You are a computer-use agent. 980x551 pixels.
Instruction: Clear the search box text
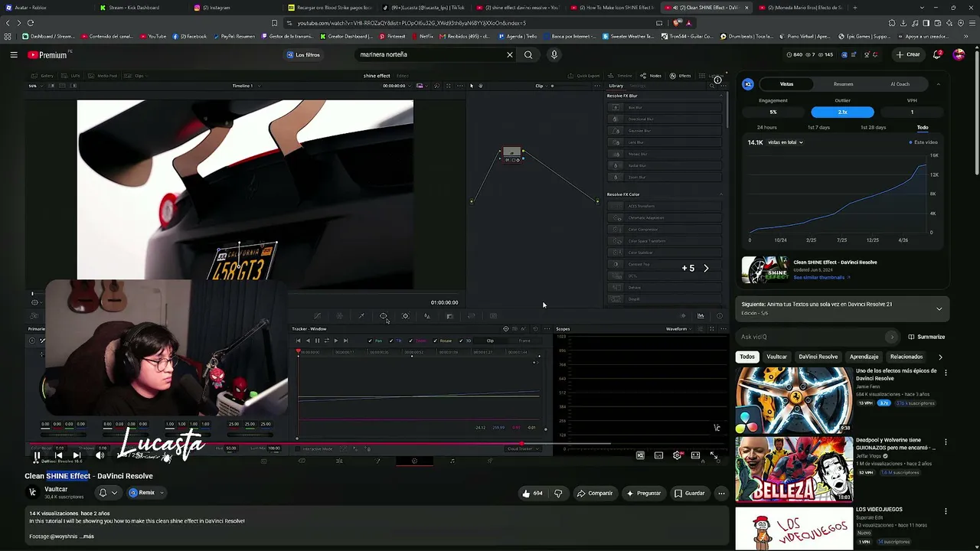coord(509,55)
